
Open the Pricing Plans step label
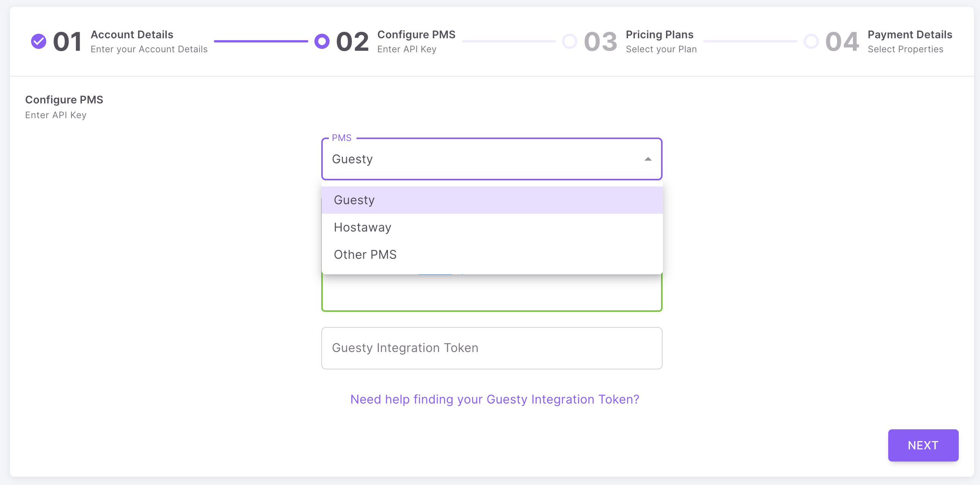pyautogui.click(x=660, y=34)
